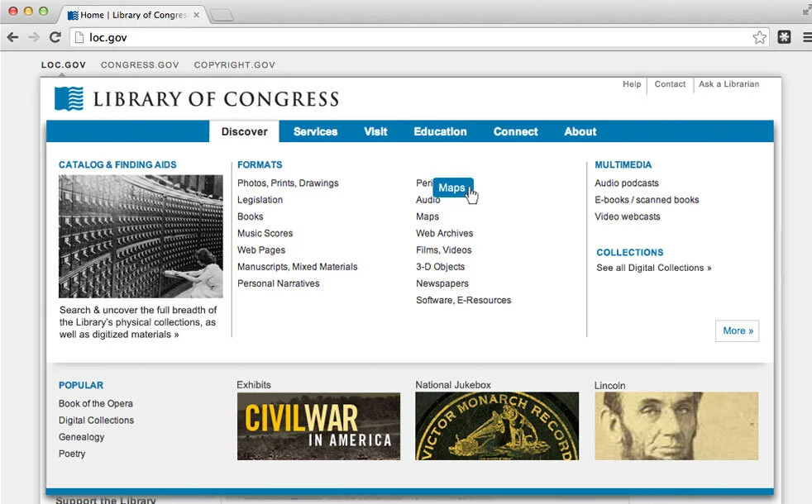Close the Home Library of Congress tab
Screen dimensions: 812x504
pyautogui.click(x=196, y=15)
